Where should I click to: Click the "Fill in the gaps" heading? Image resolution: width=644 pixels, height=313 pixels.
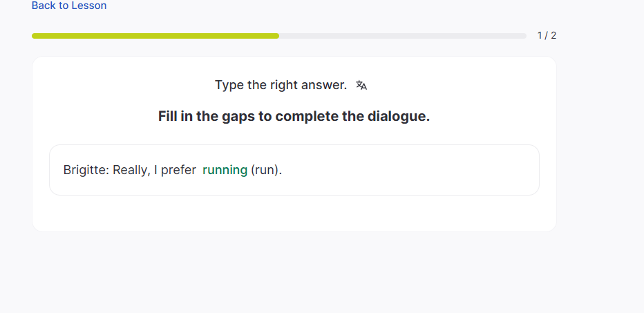294,116
